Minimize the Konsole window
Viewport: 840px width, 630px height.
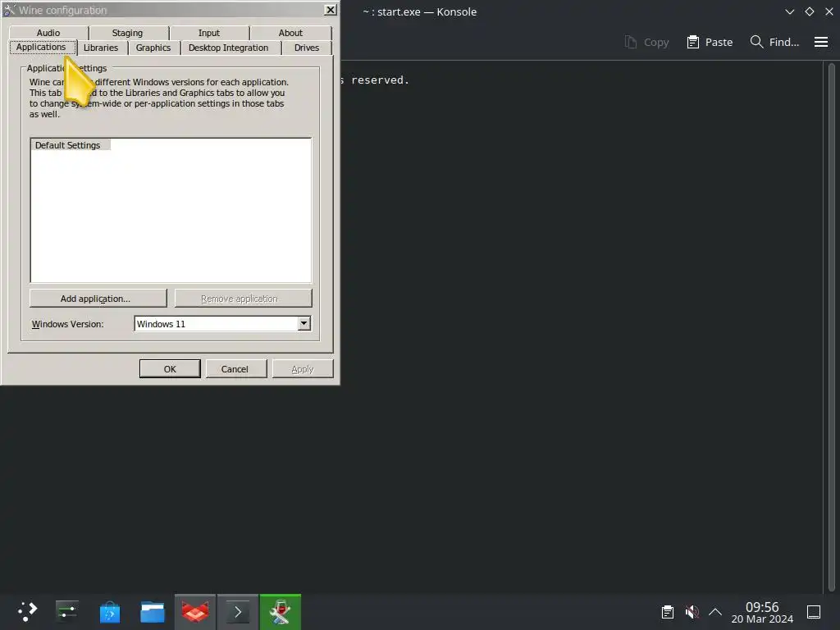(790, 11)
